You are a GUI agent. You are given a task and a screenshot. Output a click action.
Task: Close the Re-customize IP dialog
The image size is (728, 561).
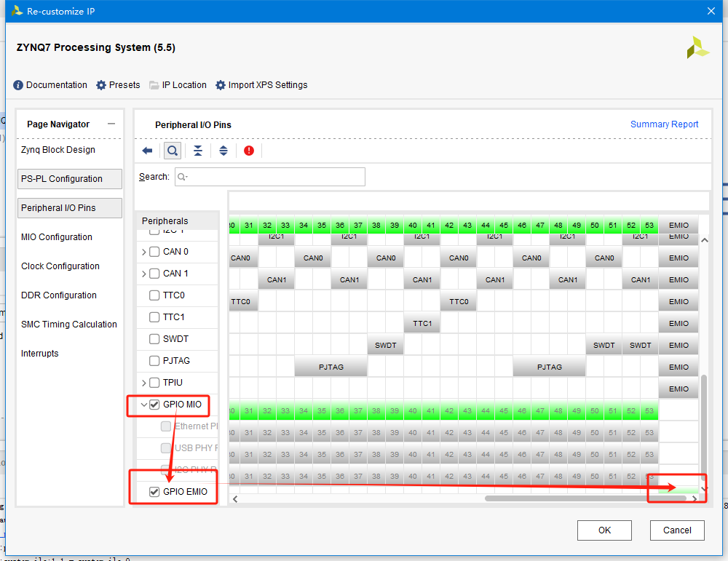pyautogui.click(x=711, y=11)
